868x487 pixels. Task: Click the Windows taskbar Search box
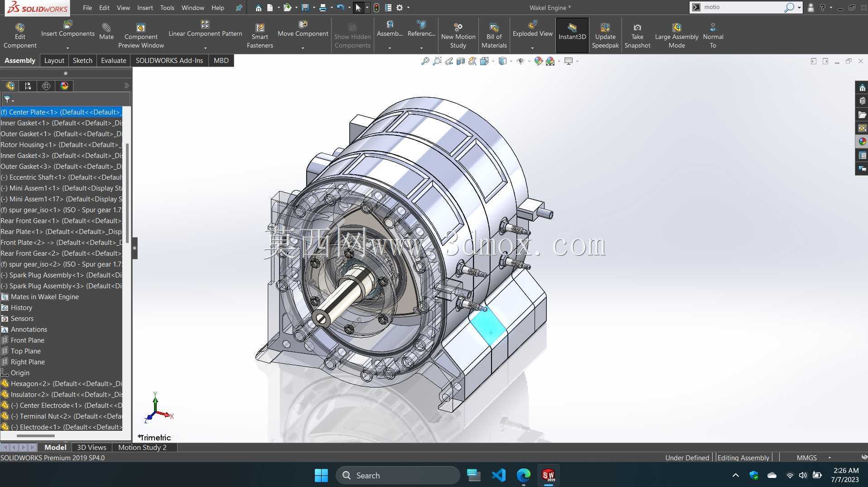pos(398,475)
